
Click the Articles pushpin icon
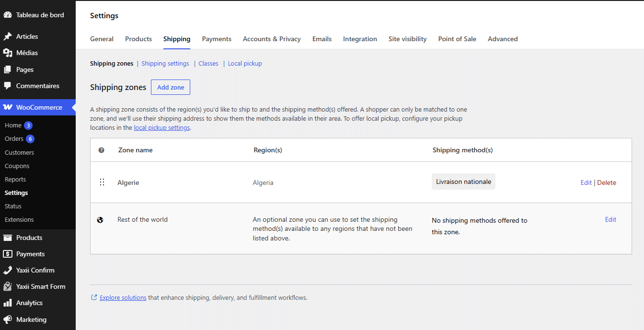7,36
